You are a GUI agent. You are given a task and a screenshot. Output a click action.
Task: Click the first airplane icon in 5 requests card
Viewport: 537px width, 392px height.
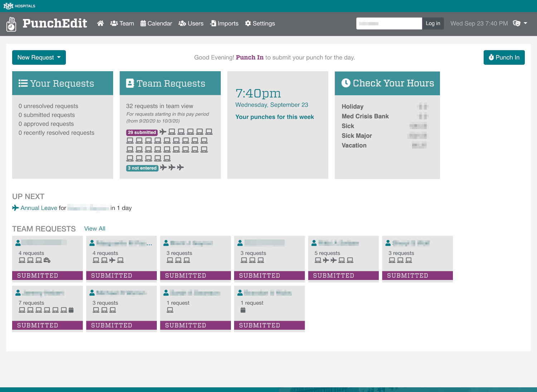tap(326, 260)
